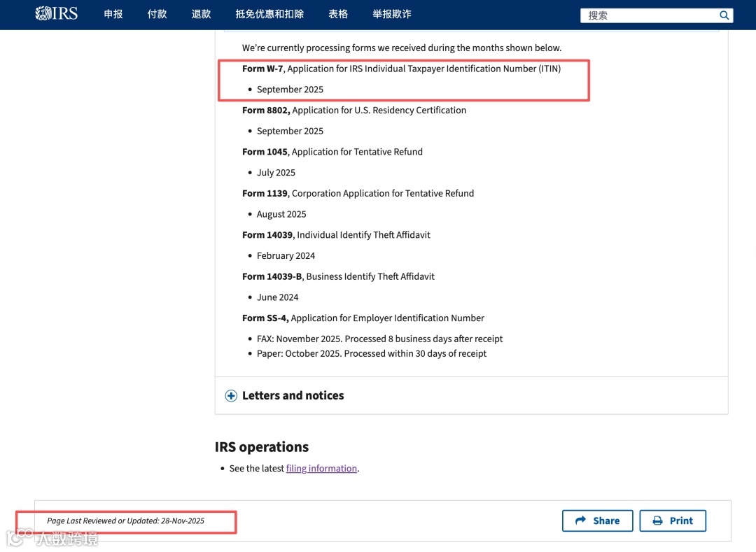Screen dimensions: 756x552
Task: Click the plus icon beside Letters and notices
Action: tap(231, 396)
